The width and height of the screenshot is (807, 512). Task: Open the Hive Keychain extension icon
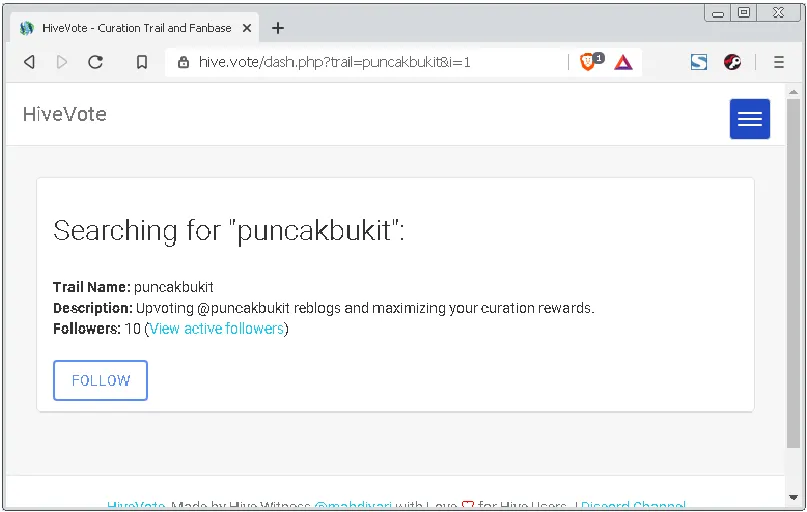pyautogui.click(x=732, y=62)
